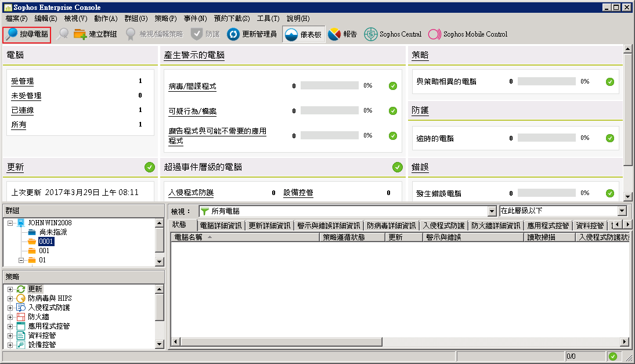
Task: Open the 檢視 所有電腦 filter dropdown
Action: (x=492, y=211)
